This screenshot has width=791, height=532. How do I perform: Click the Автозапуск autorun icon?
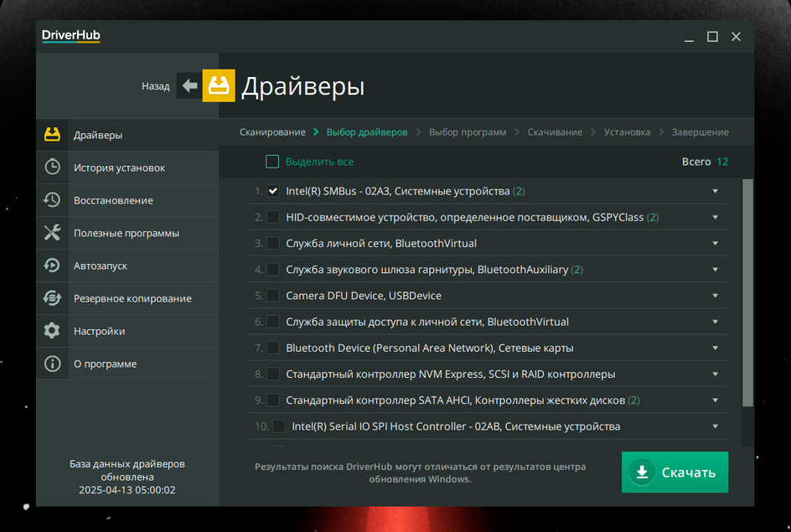click(52, 266)
